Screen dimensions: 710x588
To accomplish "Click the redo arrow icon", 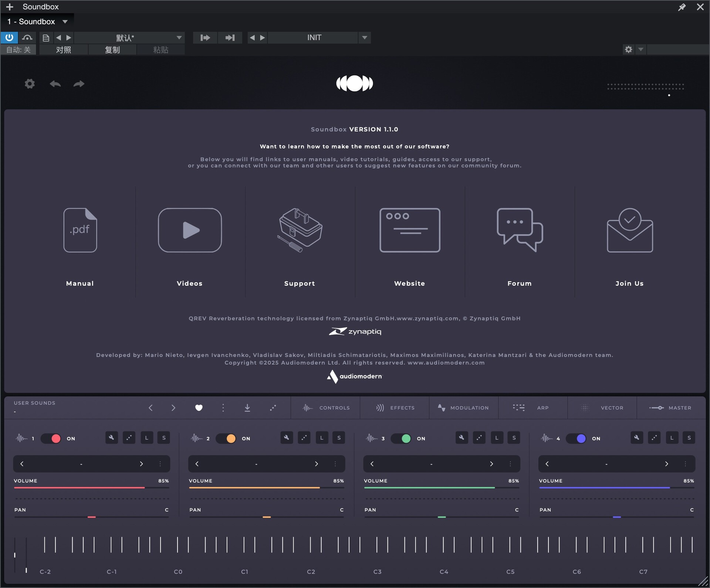I will (79, 84).
